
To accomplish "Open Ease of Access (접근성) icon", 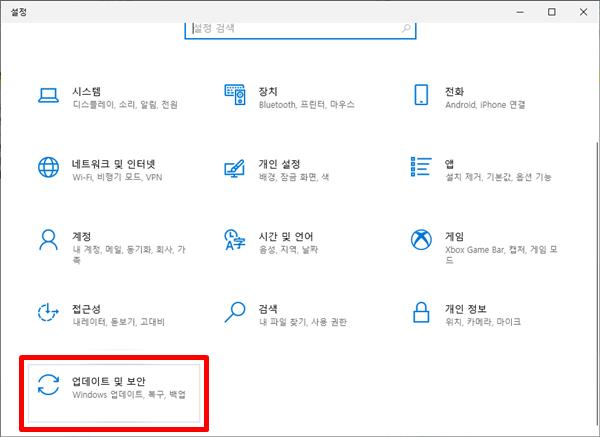I will tap(48, 312).
